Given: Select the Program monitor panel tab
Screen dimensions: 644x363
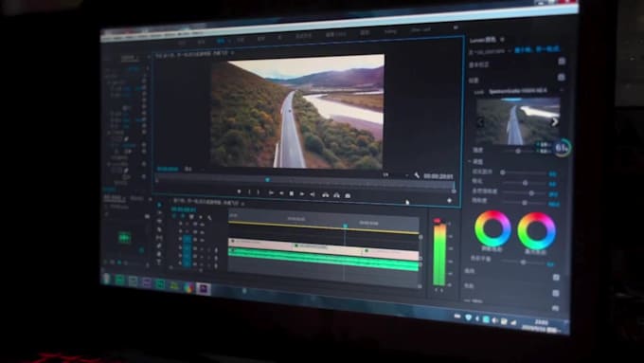Looking at the screenshot, I should point(191,54).
